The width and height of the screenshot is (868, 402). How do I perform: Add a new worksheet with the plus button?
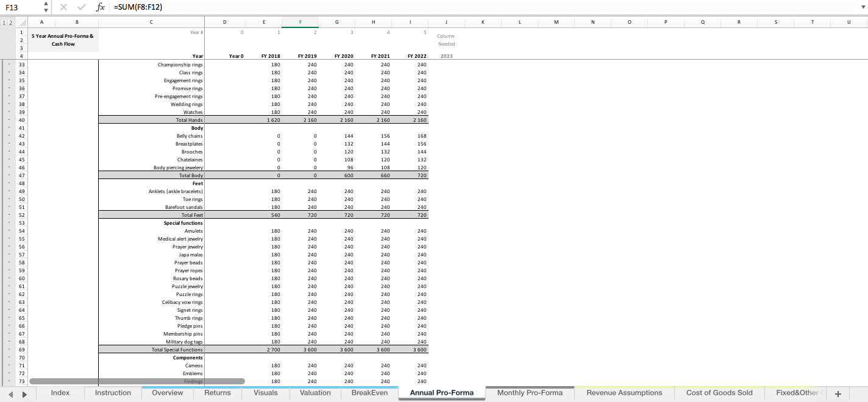(x=838, y=393)
